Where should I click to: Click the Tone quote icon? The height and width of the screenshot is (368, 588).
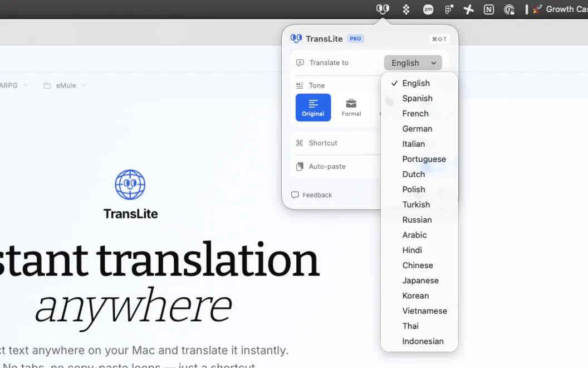[x=299, y=86]
